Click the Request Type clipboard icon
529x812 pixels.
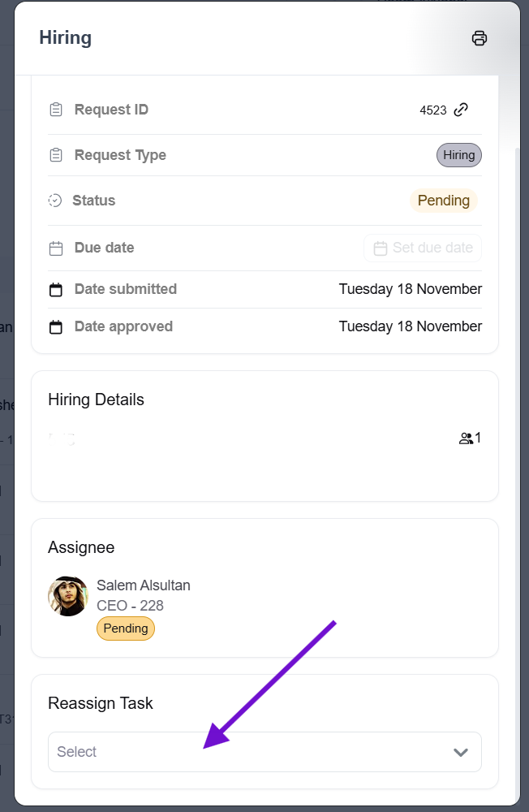(56, 155)
